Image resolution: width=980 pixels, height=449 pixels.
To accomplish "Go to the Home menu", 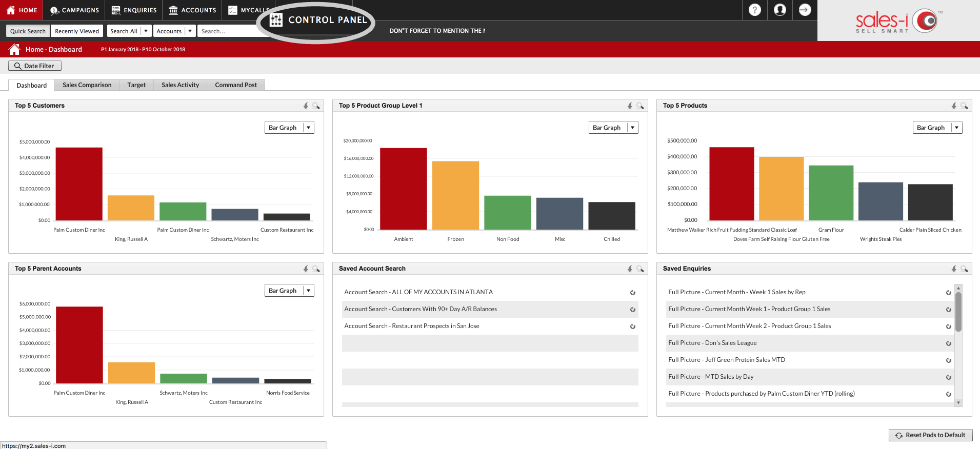I will (x=22, y=10).
